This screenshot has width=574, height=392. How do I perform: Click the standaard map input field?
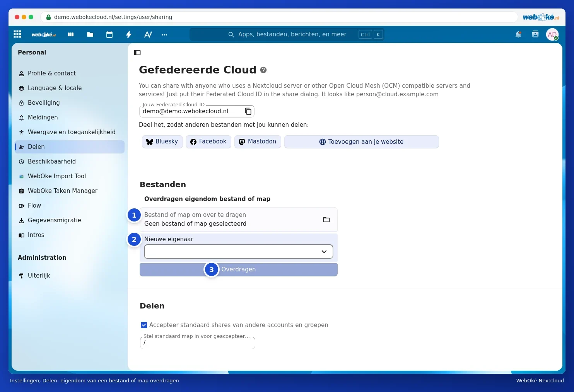[x=198, y=343]
